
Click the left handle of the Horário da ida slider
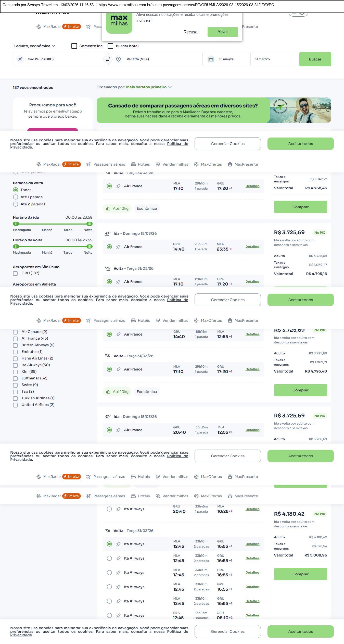[16, 224]
